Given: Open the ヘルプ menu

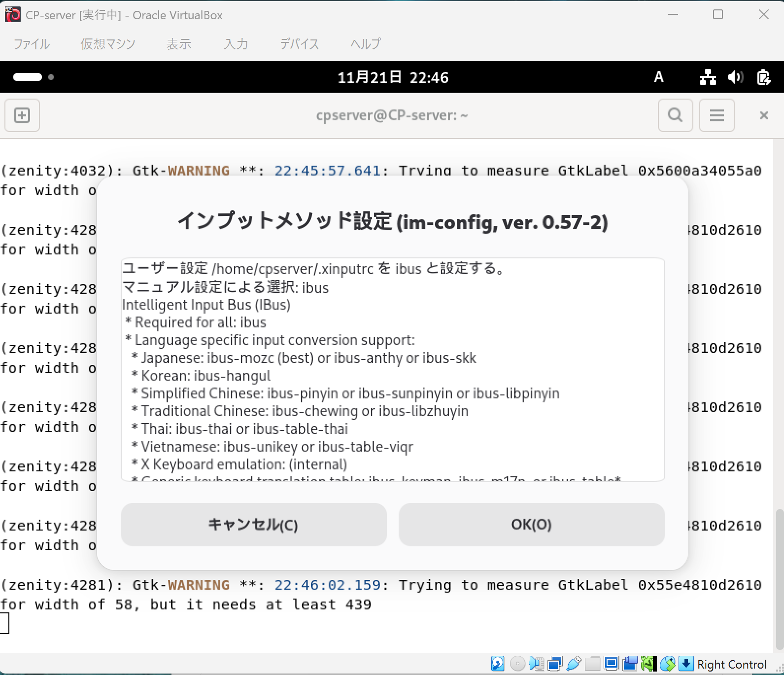Looking at the screenshot, I should [366, 44].
